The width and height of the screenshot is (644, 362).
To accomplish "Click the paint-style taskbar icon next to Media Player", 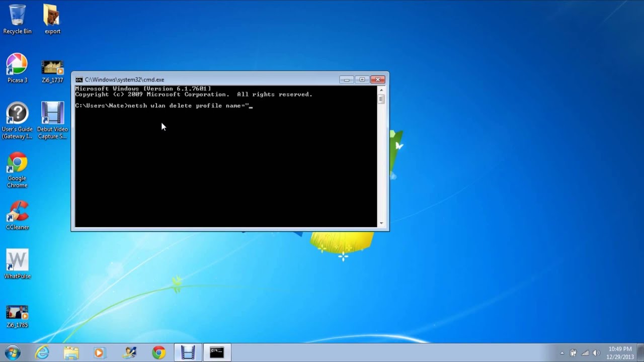I will 129,353.
